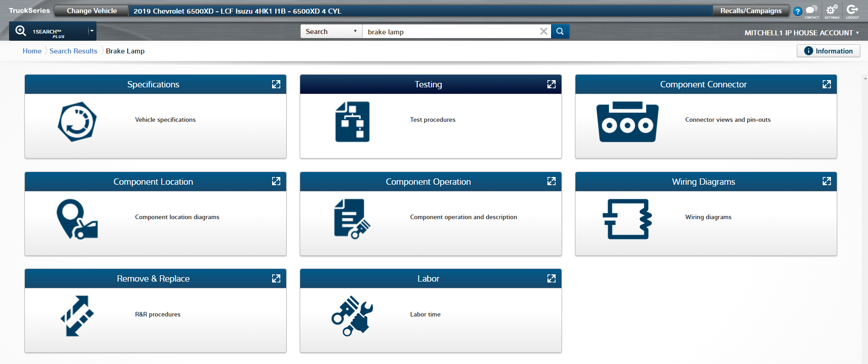Click the magnifier search submit button
The image size is (868, 364).
pyautogui.click(x=560, y=31)
